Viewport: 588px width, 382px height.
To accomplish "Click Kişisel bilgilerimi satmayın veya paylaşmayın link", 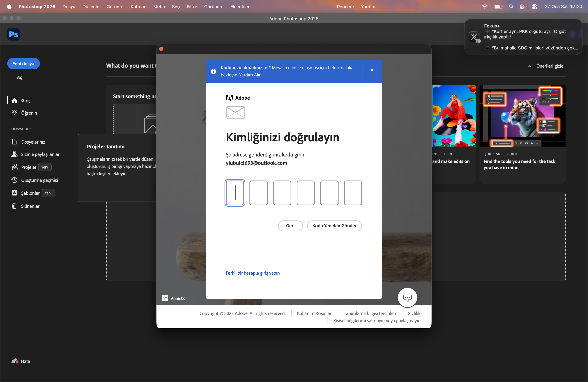I will [x=377, y=321].
